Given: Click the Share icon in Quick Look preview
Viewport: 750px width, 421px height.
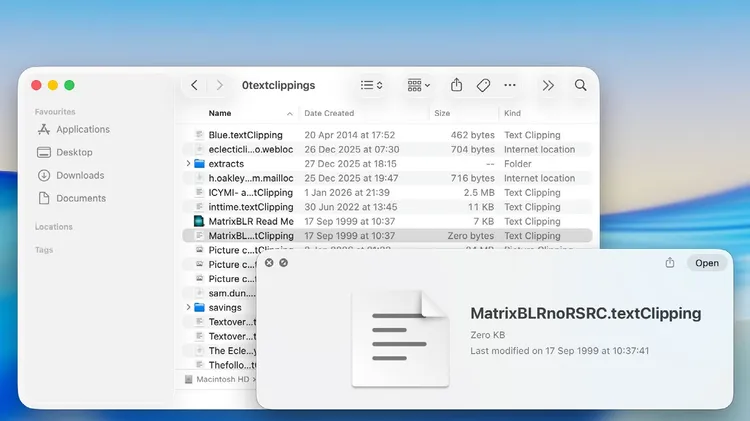Looking at the screenshot, I should click(x=670, y=263).
